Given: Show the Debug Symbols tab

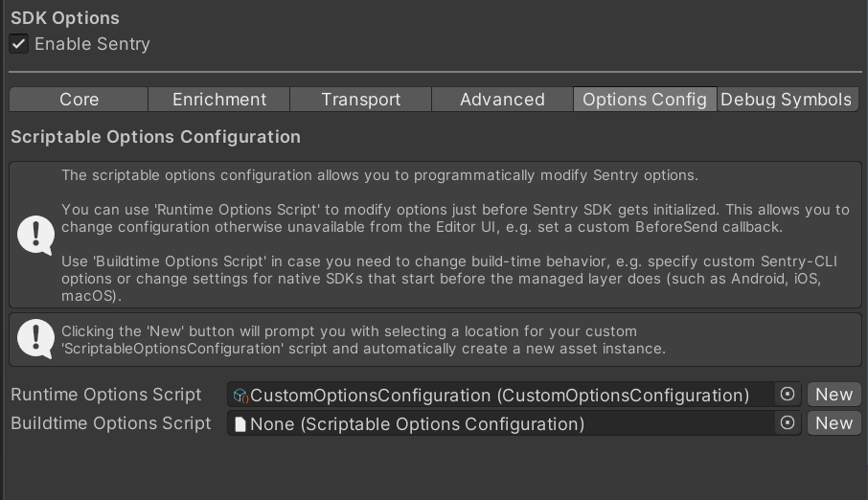Looking at the screenshot, I should tap(786, 100).
